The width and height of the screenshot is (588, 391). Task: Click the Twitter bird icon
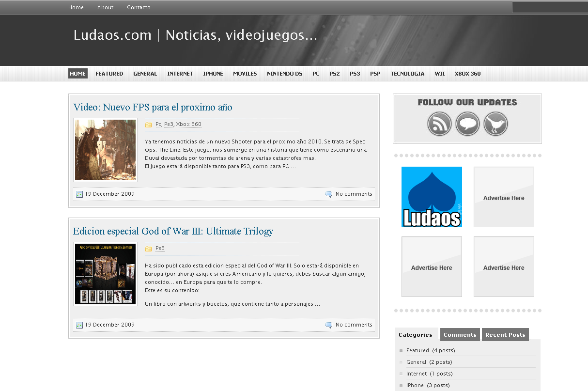(x=495, y=124)
